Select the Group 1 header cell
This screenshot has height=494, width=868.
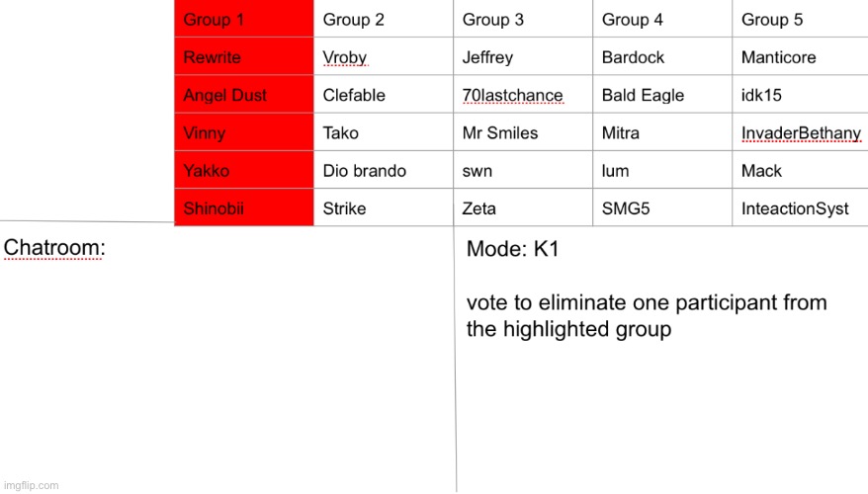[244, 19]
